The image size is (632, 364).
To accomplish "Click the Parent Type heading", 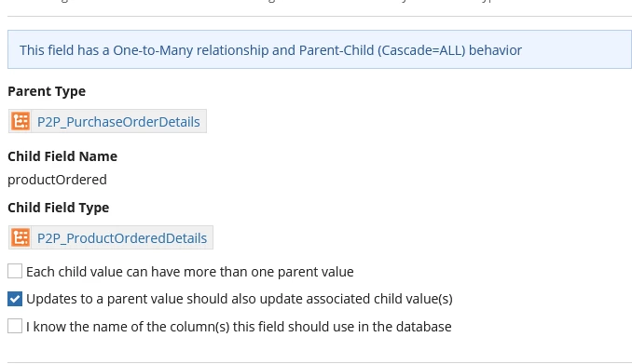I will point(47,91).
